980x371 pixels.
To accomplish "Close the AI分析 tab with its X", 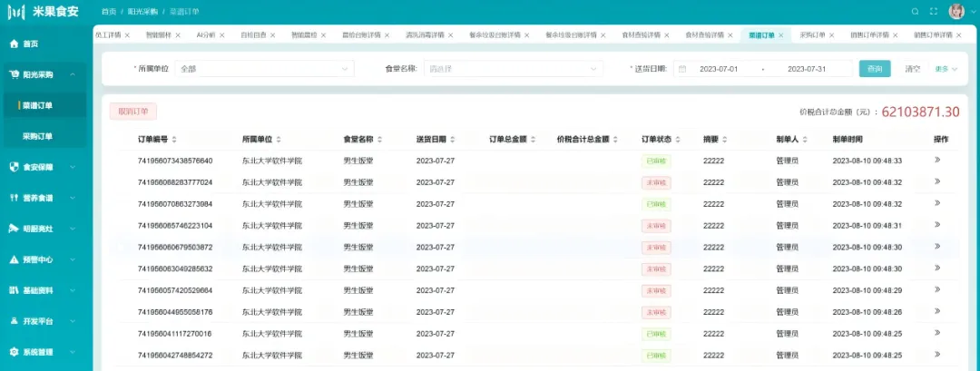I will (222, 35).
